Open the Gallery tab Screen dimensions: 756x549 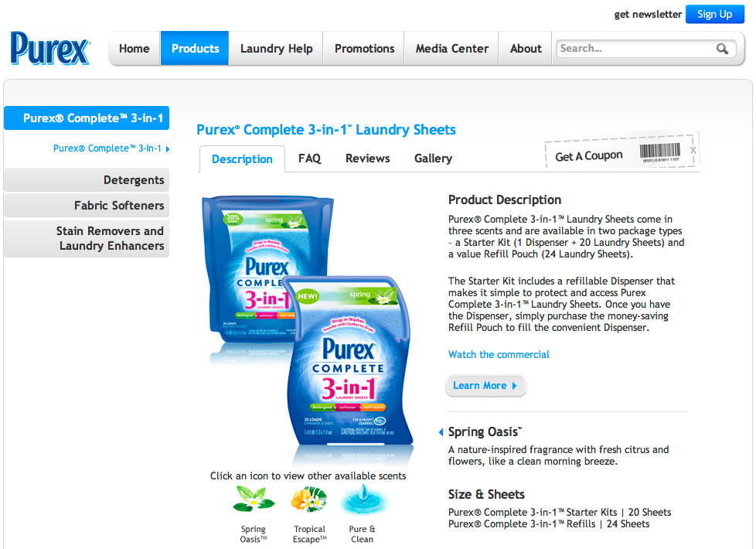[433, 159]
